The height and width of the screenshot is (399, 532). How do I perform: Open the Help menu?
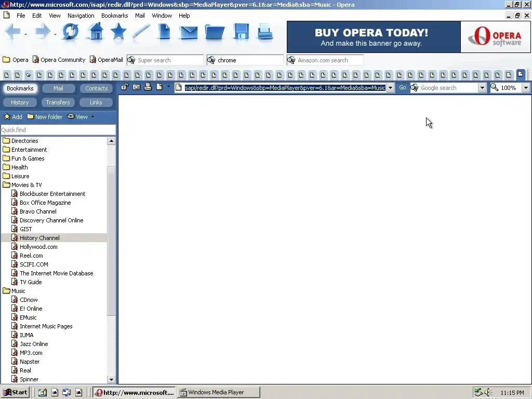184,16
